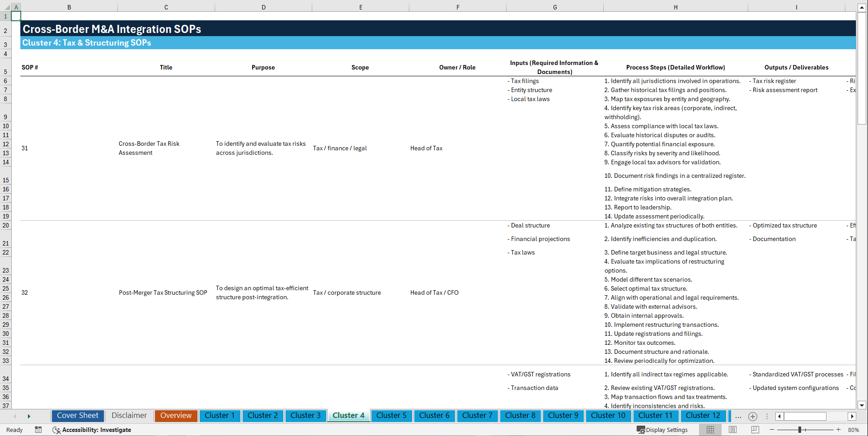
Task: Open Page Break Preview icon
Action: click(x=755, y=430)
